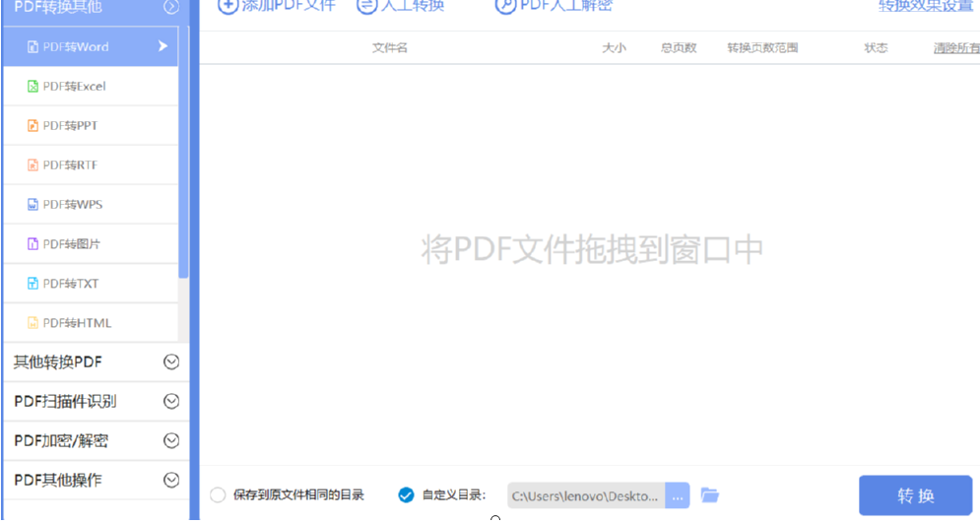
Task: Click the PDF人工解密 toolbar button
Action: 554,6
